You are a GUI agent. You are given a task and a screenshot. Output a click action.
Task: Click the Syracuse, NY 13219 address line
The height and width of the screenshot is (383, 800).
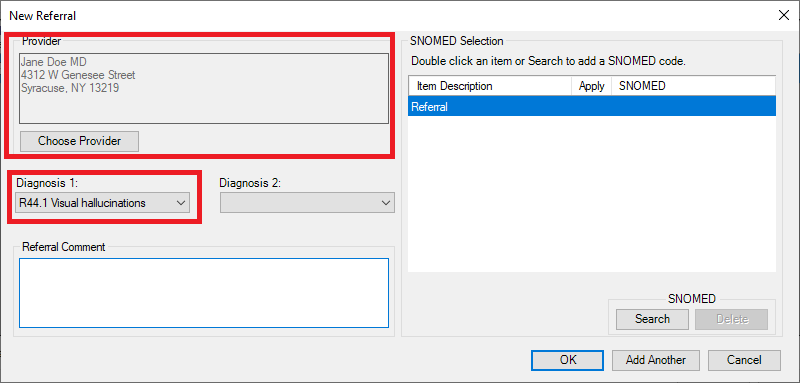(70, 88)
